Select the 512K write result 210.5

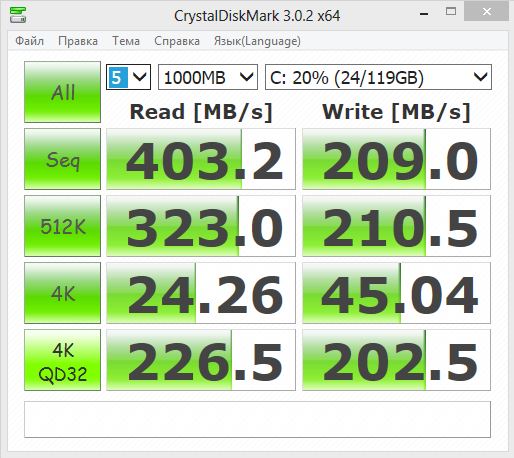click(396, 226)
